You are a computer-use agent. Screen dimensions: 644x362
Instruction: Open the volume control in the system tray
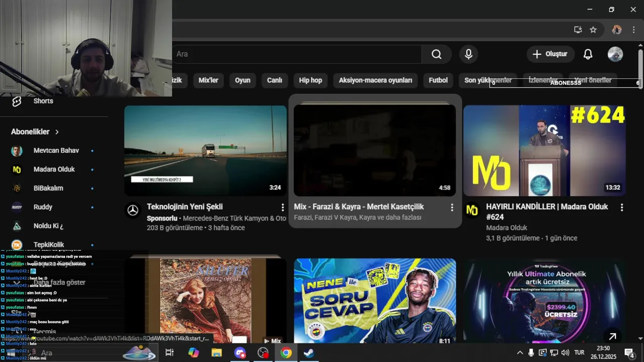[565, 353]
